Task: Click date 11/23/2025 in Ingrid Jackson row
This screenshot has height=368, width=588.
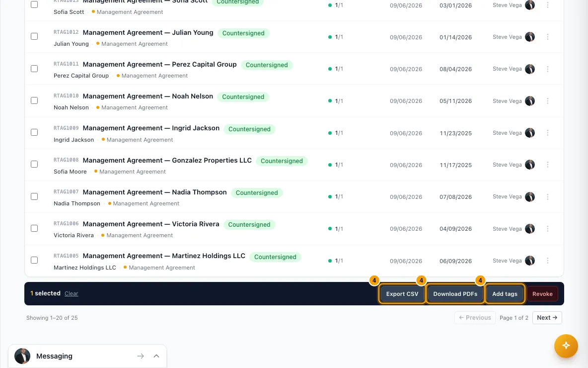Action: 455,133
